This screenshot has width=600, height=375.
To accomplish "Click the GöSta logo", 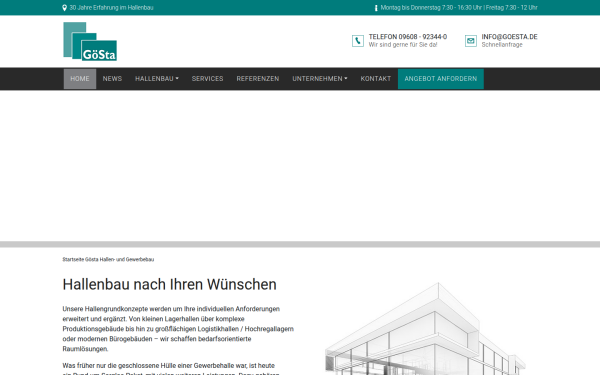I will pyautogui.click(x=90, y=41).
